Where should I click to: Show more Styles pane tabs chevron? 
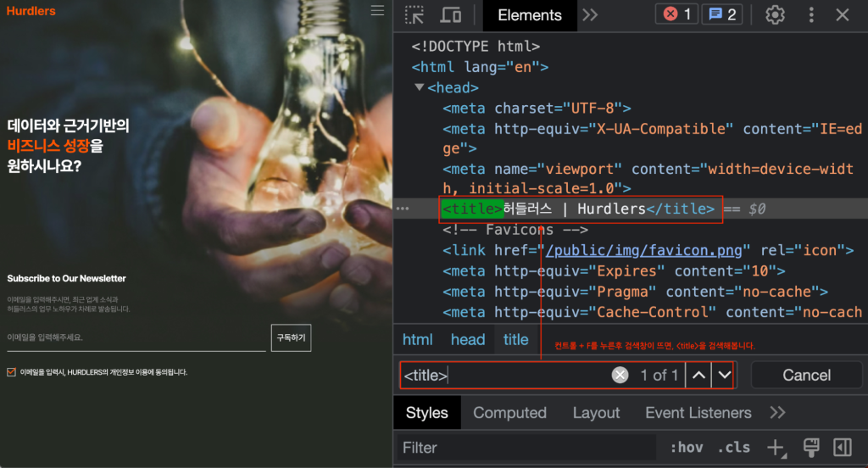point(777,413)
